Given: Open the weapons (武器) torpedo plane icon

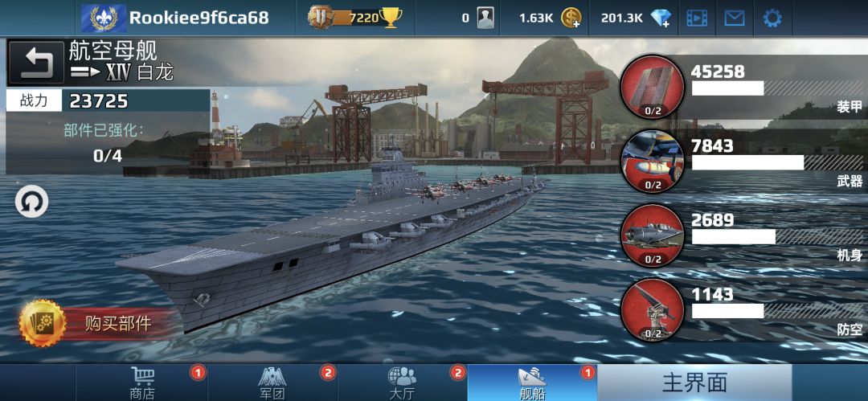Looking at the screenshot, I should (653, 162).
